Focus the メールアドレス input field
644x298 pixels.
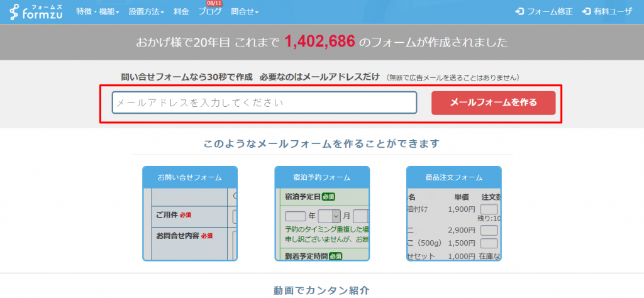[264, 102]
